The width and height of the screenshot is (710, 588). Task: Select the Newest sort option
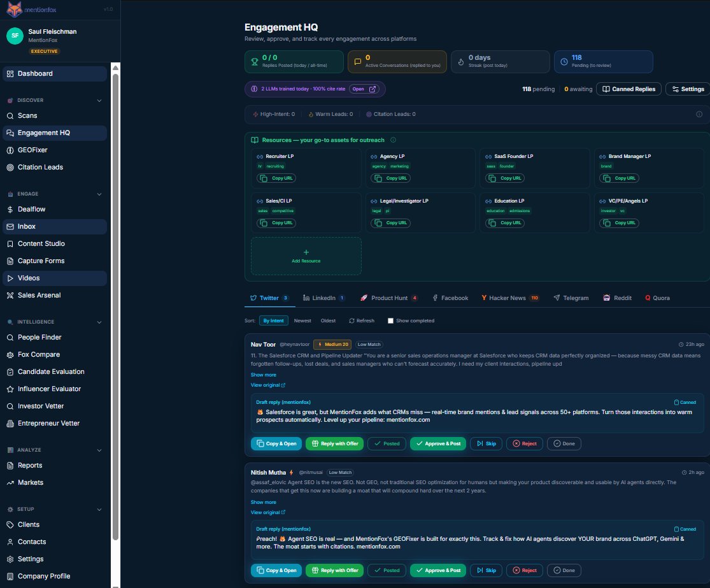tap(302, 321)
